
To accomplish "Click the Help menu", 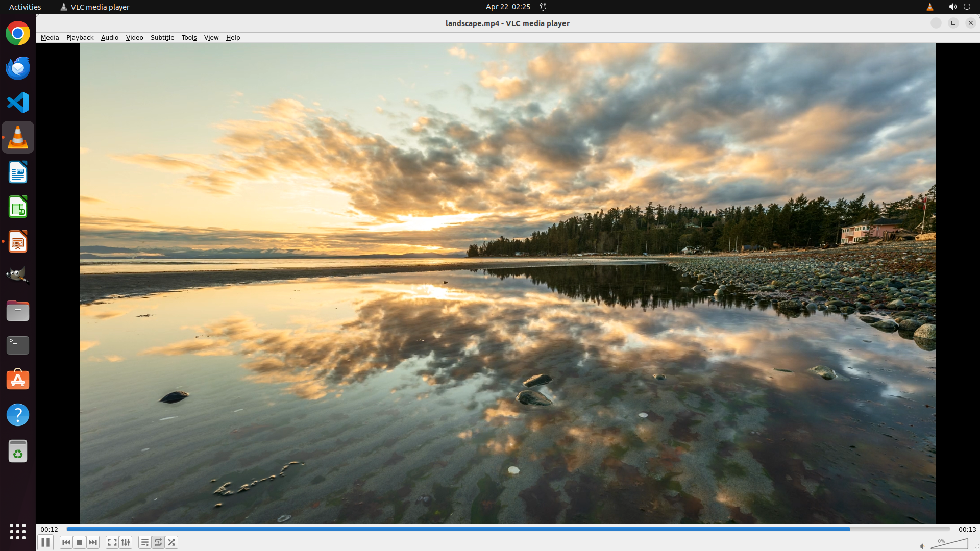I will click(x=233, y=37).
